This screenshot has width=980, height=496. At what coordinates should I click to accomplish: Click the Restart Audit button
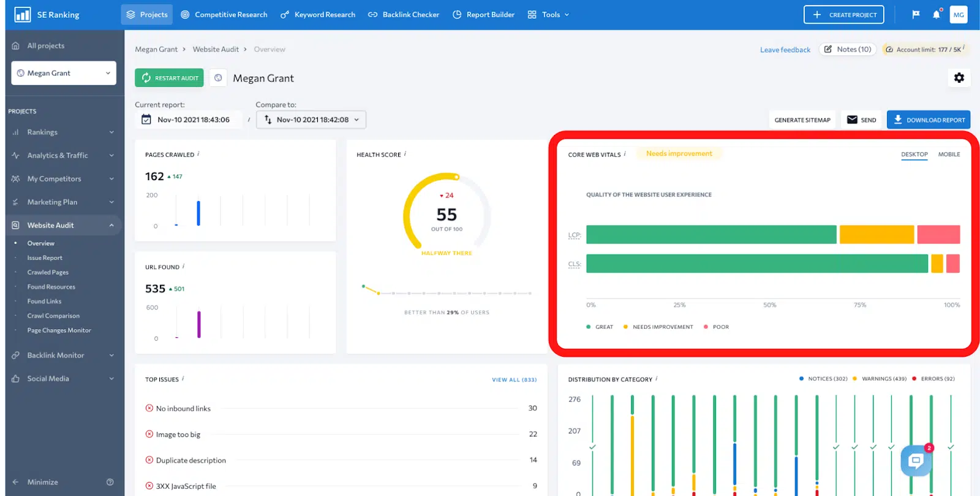tap(169, 78)
